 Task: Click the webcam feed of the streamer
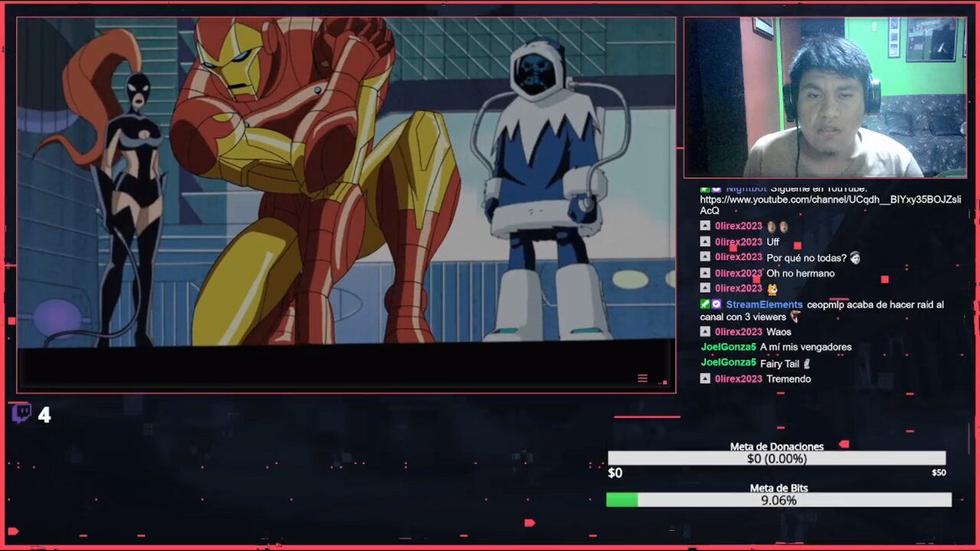pyautogui.click(x=825, y=97)
